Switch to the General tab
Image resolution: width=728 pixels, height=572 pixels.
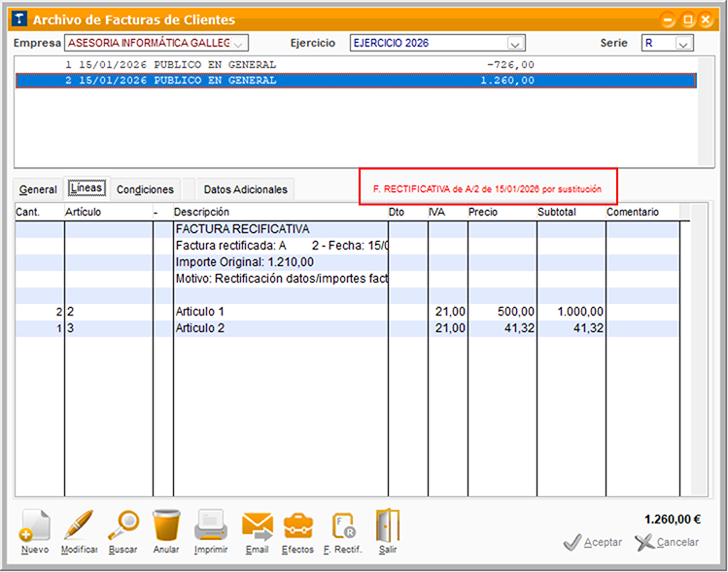coord(38,189)
